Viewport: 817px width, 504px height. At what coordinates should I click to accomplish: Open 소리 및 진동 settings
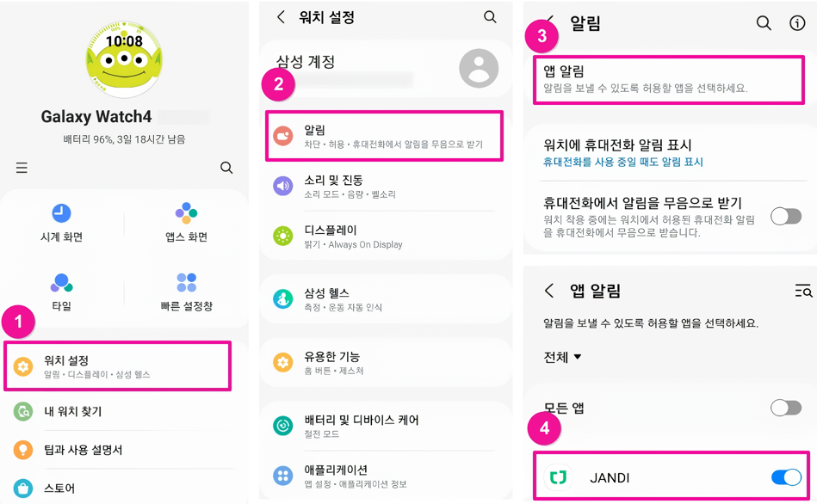tap(384, 186)
